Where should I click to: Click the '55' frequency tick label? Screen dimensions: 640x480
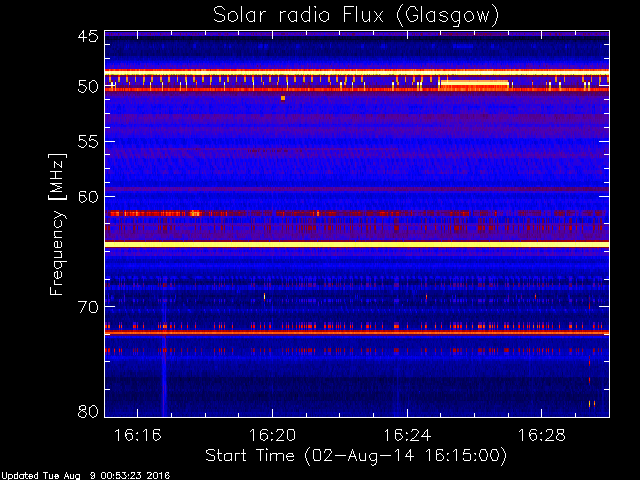coord(88,142)
